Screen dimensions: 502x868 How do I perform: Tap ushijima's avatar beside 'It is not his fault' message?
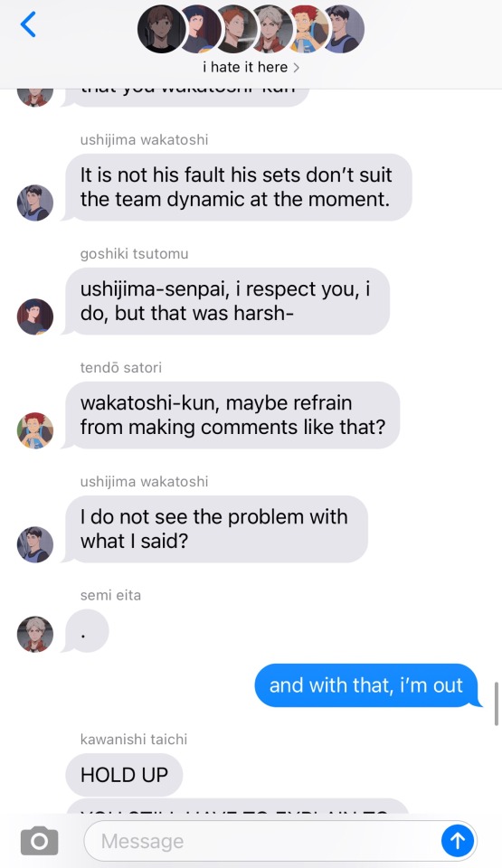(x=35, y=203)
